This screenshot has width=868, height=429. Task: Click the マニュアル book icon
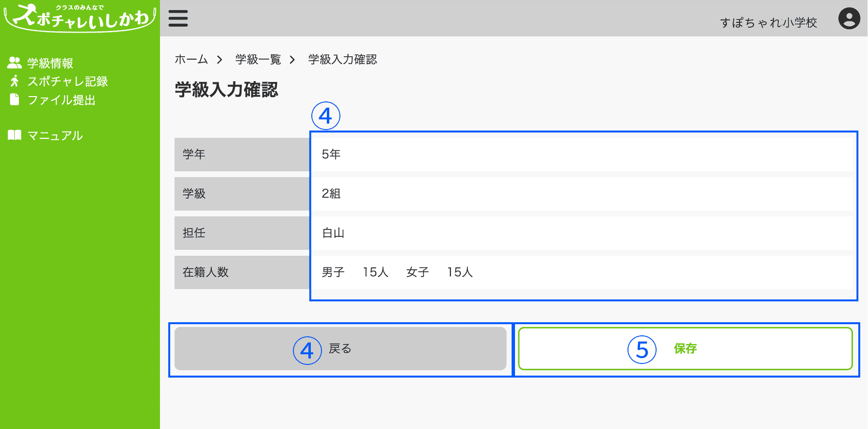[x=15, y=135]
